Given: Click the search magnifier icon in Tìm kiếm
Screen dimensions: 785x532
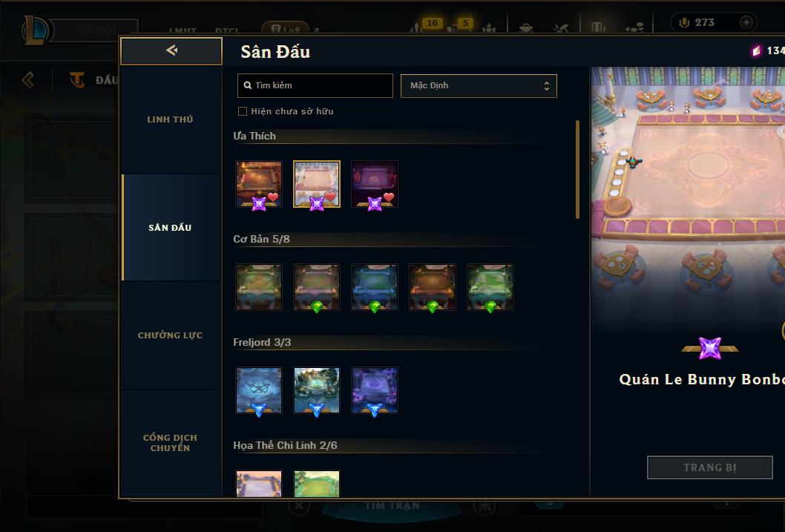Looking at the screenshot, I should pos(247,85).
